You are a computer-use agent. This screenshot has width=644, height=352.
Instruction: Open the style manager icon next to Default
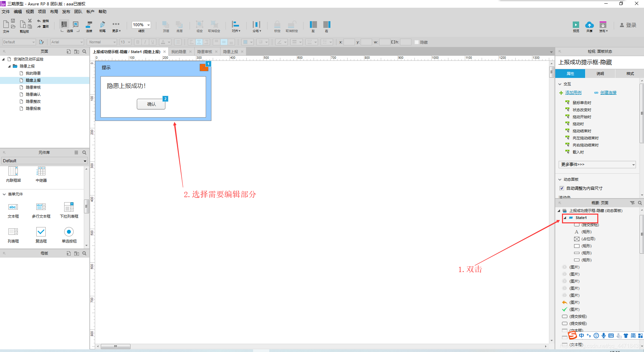(x=41, y=42)
